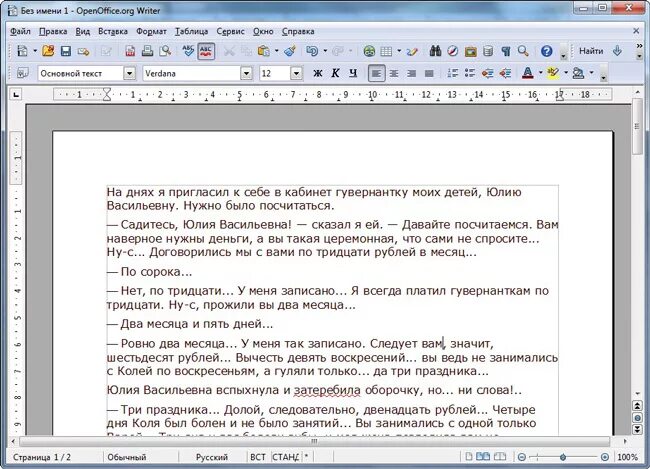Viewport: 650px width, 469px height.
Task: Open the Правка menu
Action: tap(53, 32)
